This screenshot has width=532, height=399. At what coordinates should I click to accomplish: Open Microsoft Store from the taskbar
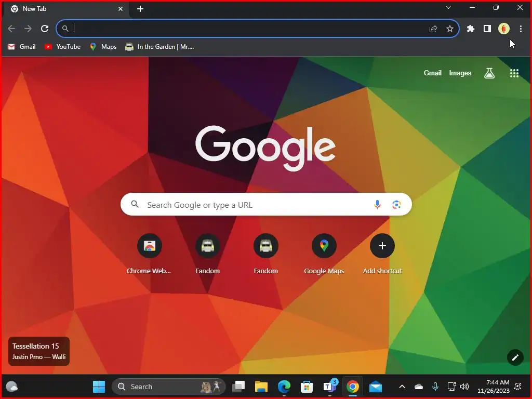pyautogui.click(x=307, y=387)
